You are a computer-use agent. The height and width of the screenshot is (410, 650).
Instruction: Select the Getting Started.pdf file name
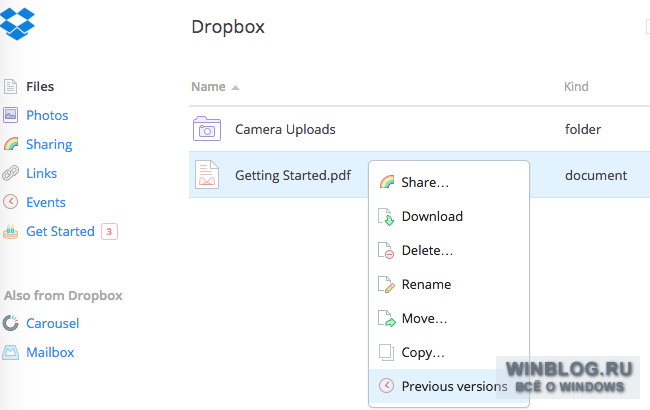(293, 175)
